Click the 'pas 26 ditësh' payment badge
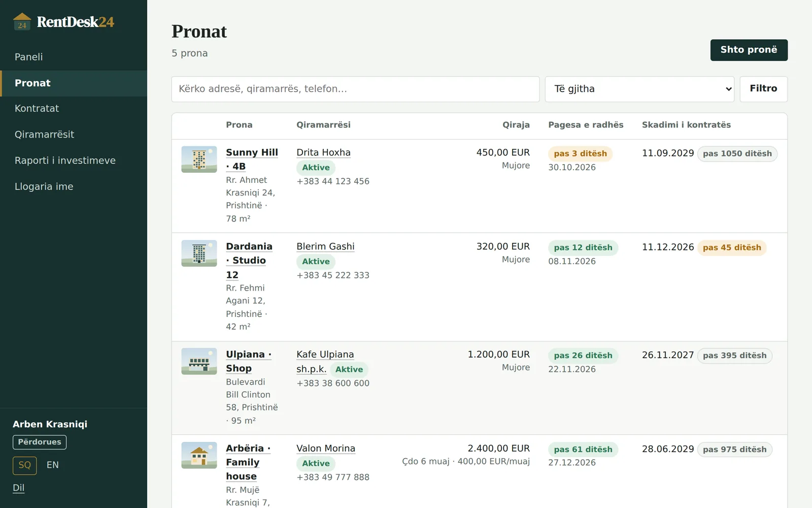Screen dimensions: 812x508 click(x=583, y=356)
